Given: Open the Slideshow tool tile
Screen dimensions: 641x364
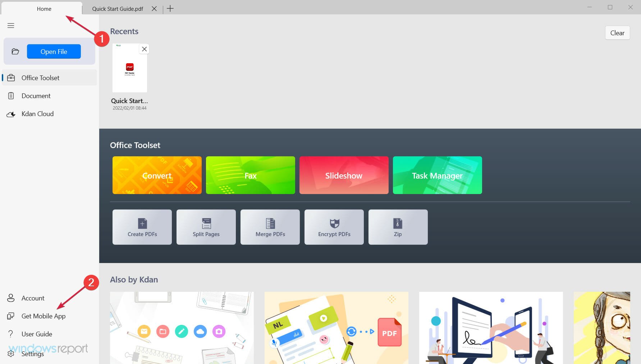Looking at the screenshot, I should pos(344,175).
